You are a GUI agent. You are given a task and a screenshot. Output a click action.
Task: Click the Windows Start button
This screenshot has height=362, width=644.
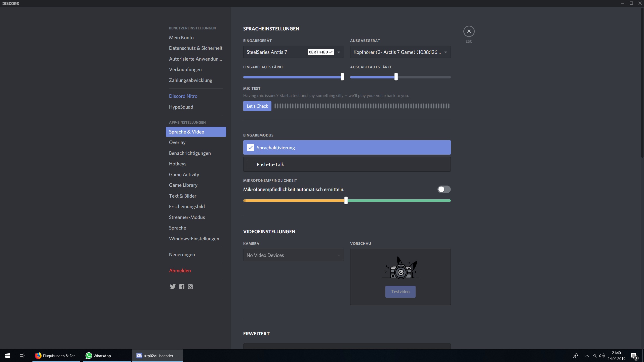pos(8,356)
